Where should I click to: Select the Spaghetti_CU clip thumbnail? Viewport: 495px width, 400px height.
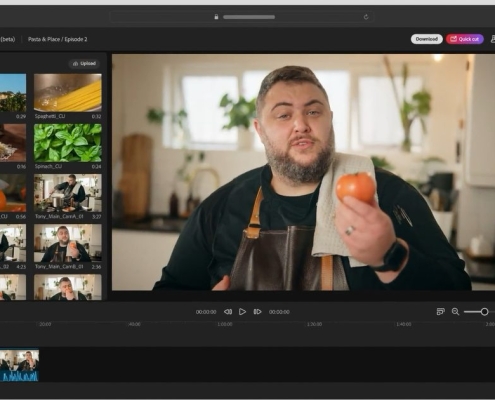68,93
